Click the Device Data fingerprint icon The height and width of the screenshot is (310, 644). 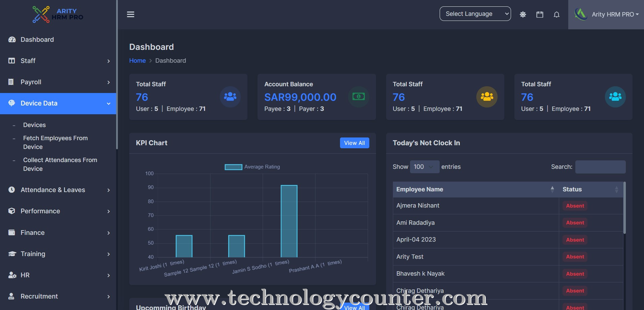click(12, 103)
